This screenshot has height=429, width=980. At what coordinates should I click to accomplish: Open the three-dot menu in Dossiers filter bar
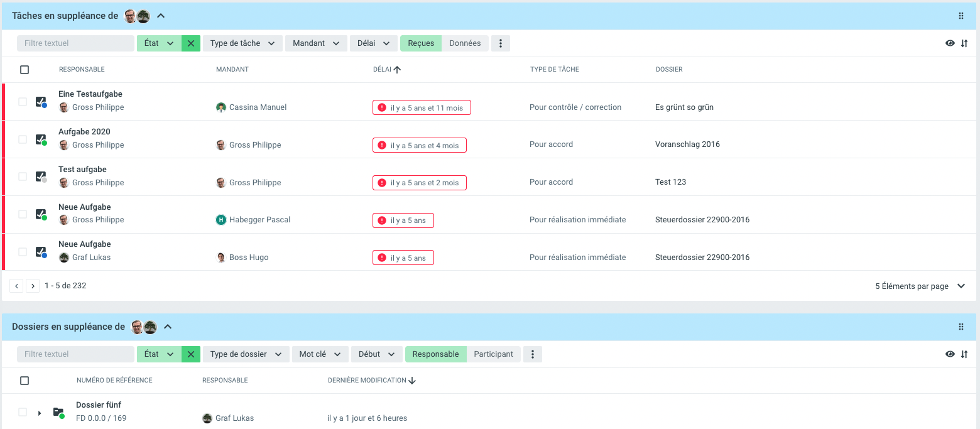click(533, 354)
